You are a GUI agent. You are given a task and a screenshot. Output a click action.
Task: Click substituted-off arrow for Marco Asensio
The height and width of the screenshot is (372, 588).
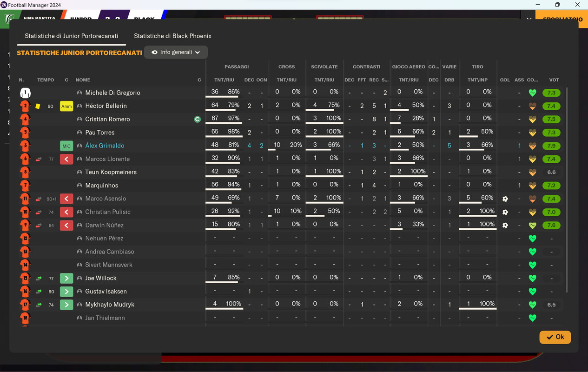click(66, 199)
